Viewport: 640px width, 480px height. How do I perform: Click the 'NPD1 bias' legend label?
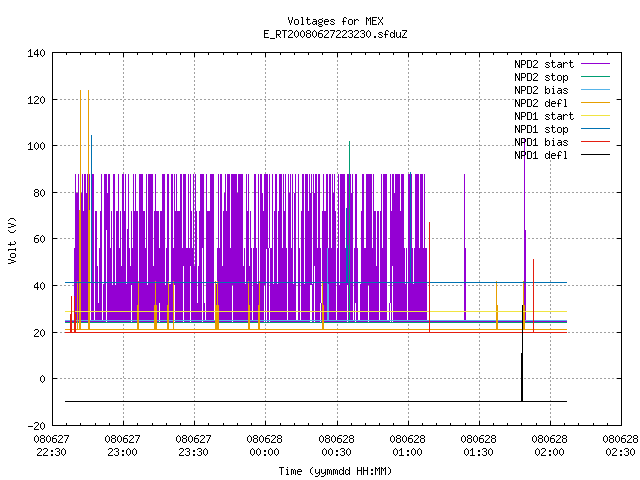(x=541, y=142)
